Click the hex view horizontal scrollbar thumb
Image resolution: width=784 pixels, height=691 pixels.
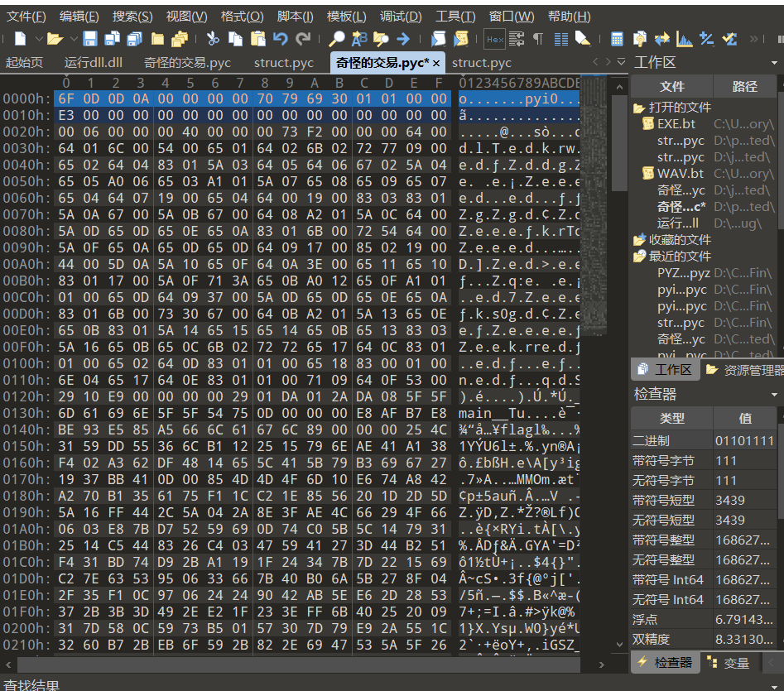point(299,665)
